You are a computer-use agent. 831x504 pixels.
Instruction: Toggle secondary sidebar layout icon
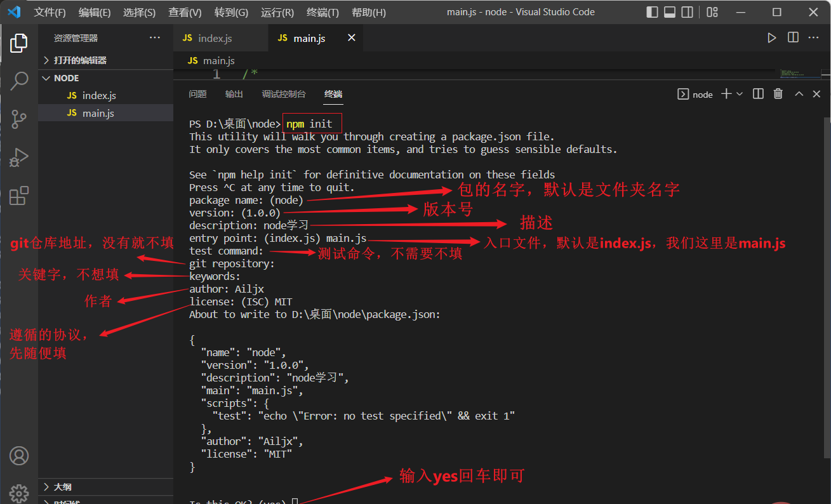[688, 12]
